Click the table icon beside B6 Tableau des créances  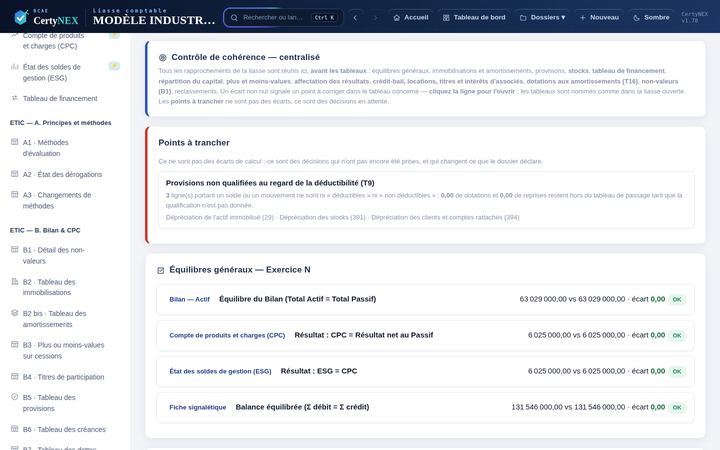[15, 428]
